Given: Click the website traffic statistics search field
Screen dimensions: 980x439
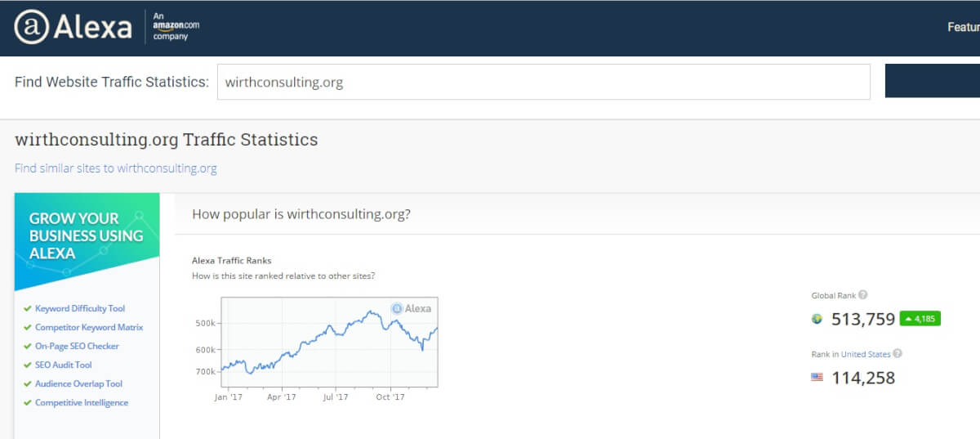Looking at the screenshot, I should 544,82.
